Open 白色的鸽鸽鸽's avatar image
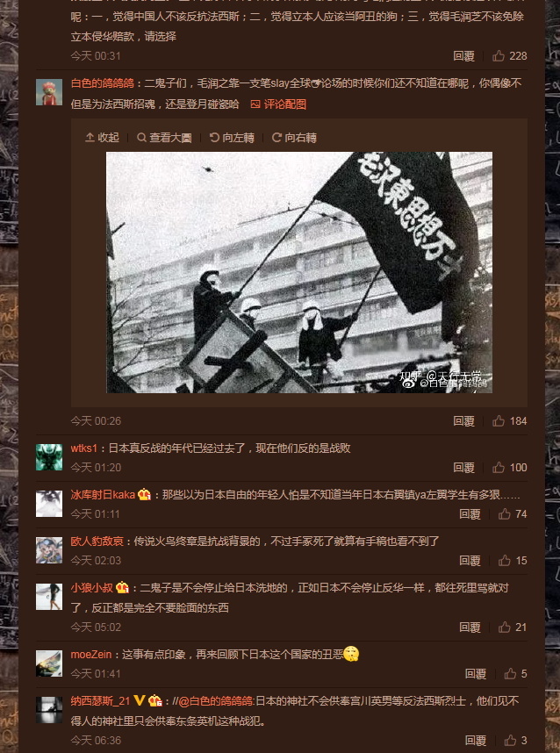The height and width of the screenshot is (753, 560). point(49,92)
